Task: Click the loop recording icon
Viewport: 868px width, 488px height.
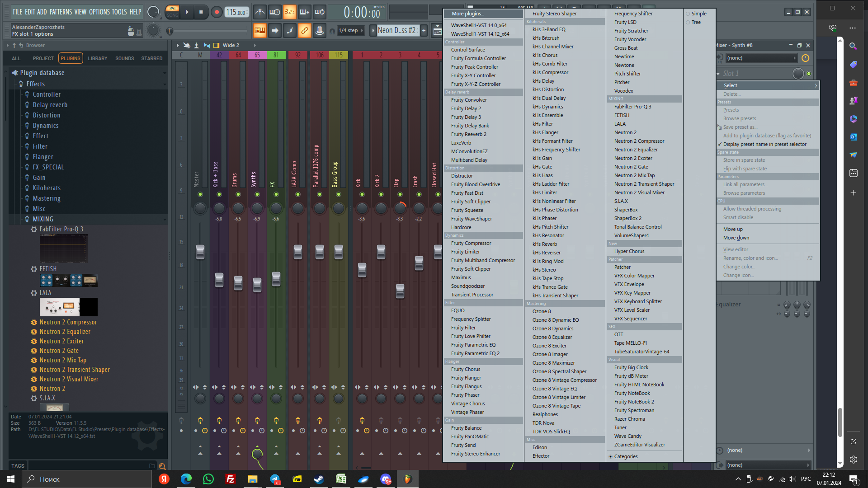Action: click(320, 12)
